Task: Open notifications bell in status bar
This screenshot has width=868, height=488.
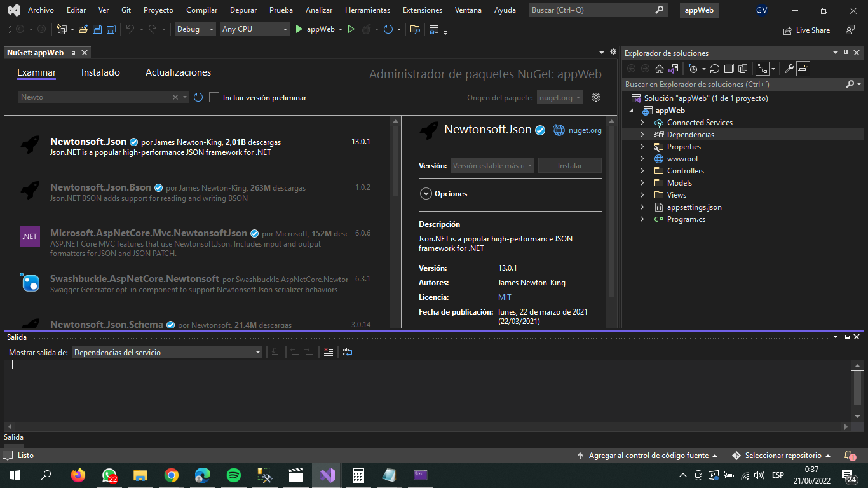Action: point(849,456)
